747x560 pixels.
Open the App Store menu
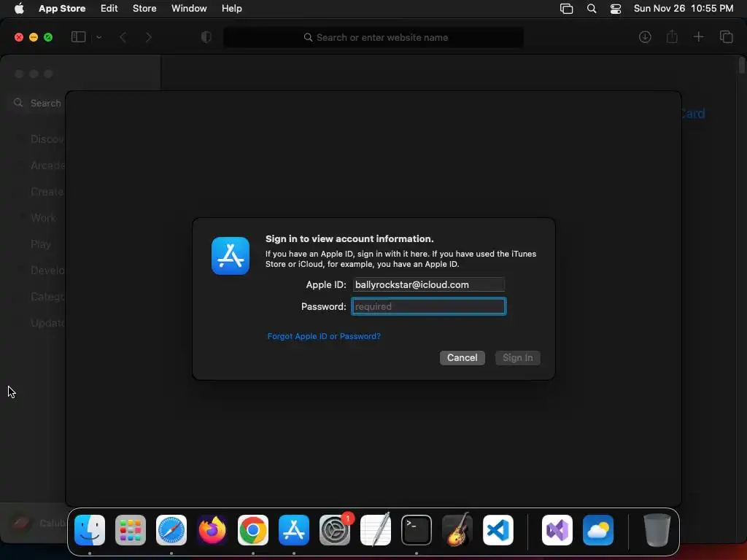62,9
